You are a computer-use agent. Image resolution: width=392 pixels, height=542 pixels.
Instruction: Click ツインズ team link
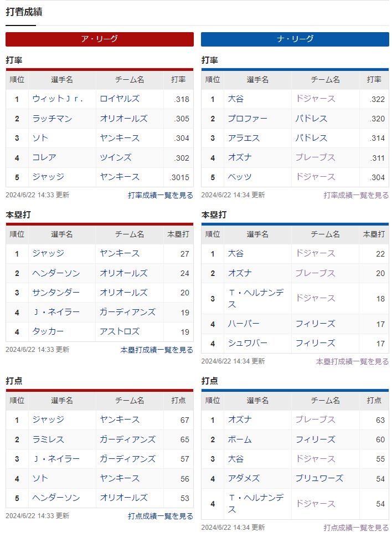tap(116, 157)
